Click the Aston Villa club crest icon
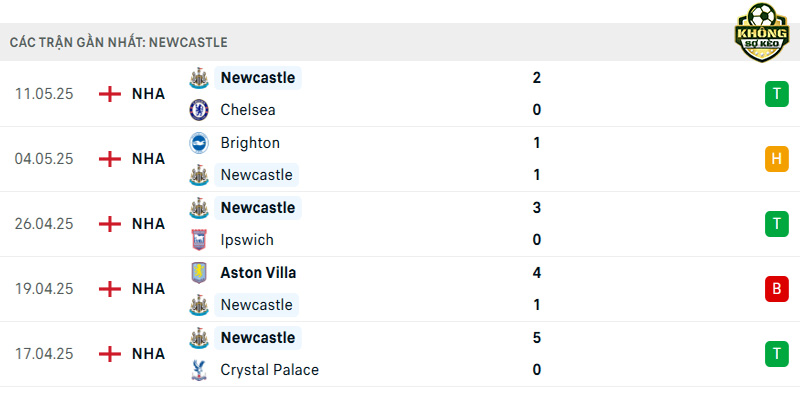This screenshot has height=400, width=800. (x=199, y=273)
